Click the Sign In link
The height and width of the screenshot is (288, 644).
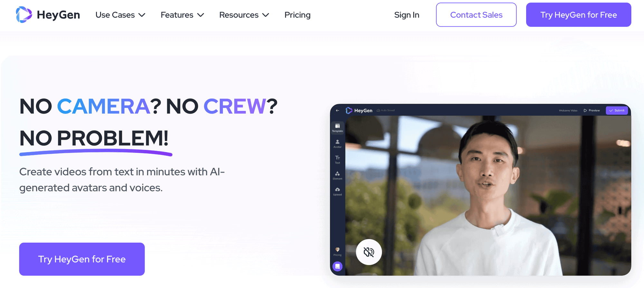click(407, 15)
